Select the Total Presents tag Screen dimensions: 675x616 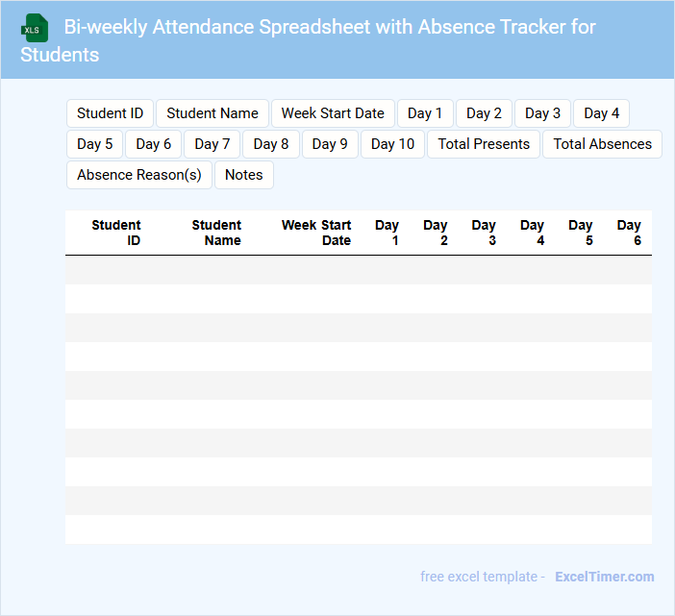pos(484,144)
